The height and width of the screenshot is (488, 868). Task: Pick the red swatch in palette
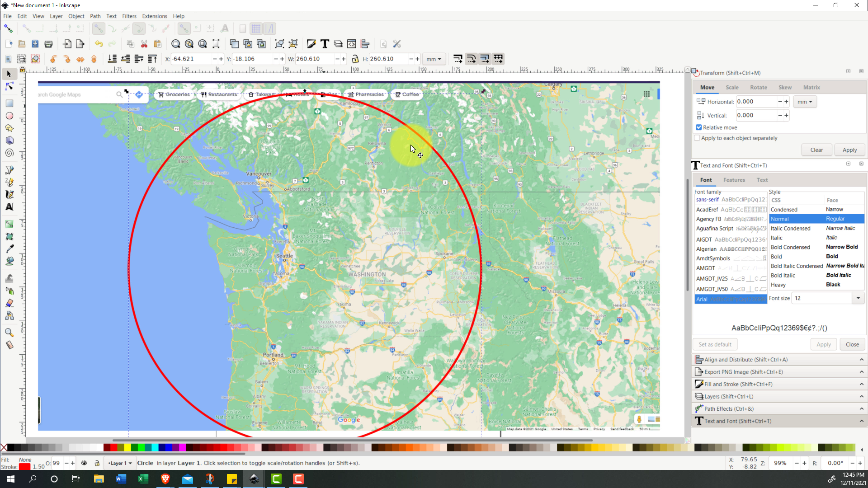113,447
